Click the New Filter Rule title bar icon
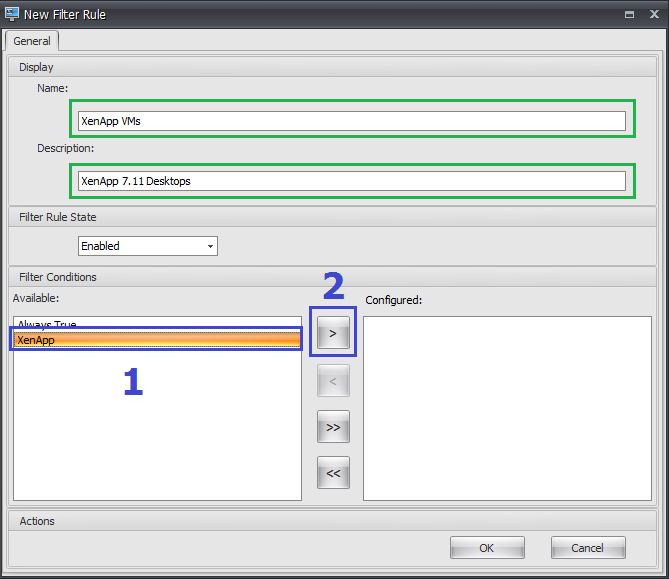 [x=12, y=14]
